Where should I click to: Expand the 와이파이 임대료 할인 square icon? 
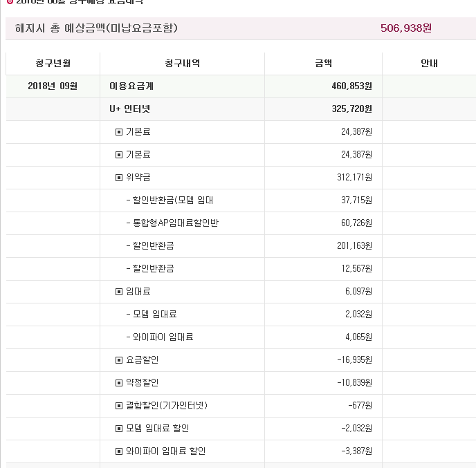pyautogui.click(x=119, y=451)
